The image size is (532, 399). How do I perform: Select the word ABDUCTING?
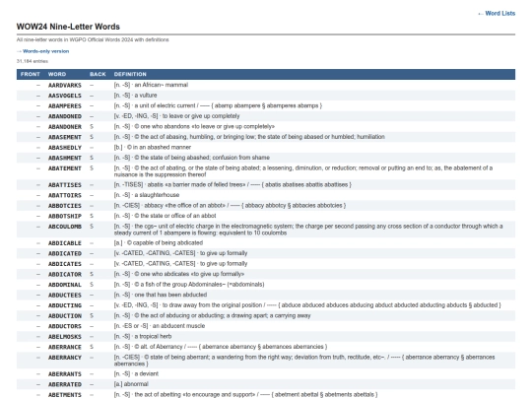[65, 305]
